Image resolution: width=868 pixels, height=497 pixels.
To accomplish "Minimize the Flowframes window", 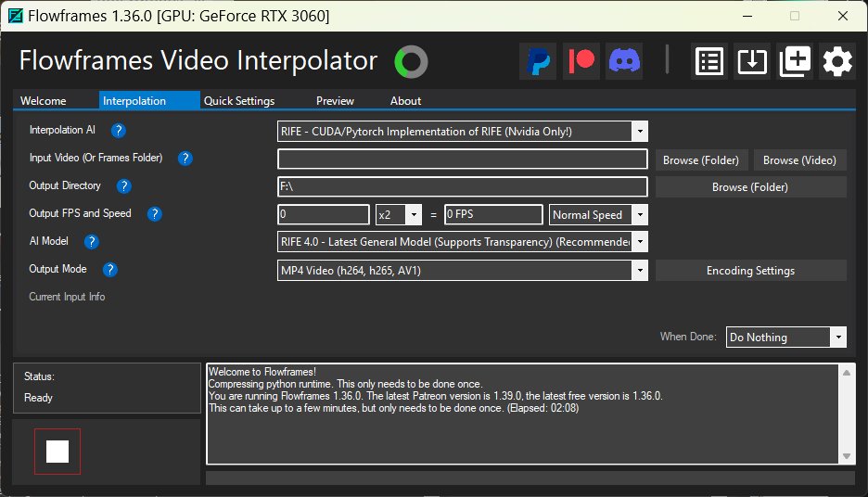I will pos(747,16).
